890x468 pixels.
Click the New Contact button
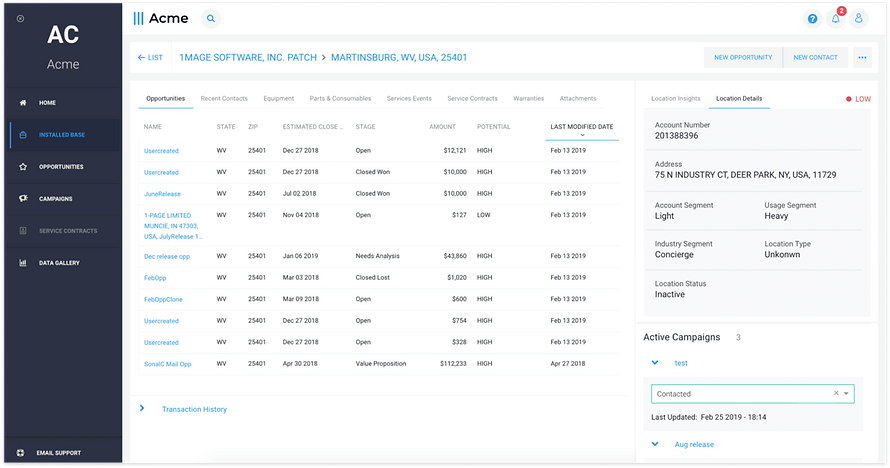[x=815, y=57]
